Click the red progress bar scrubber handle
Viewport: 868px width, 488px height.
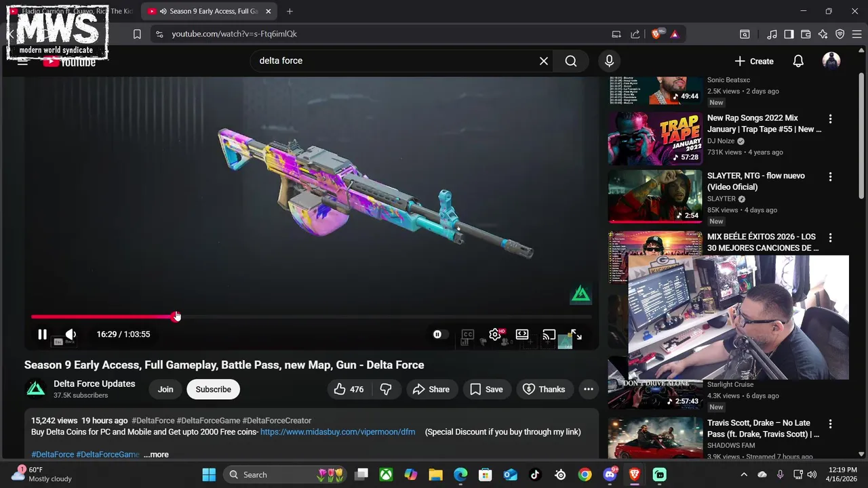pyautogui.click(x=176, y=317)
